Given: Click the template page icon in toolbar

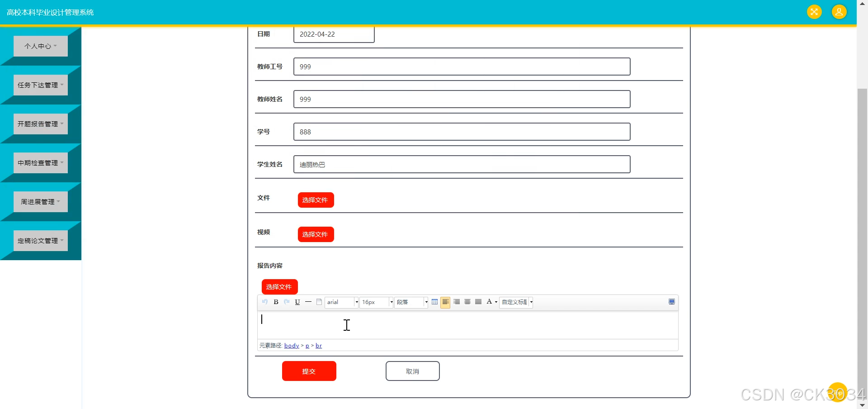Looking at the screenshot, I should click(319, 302).
